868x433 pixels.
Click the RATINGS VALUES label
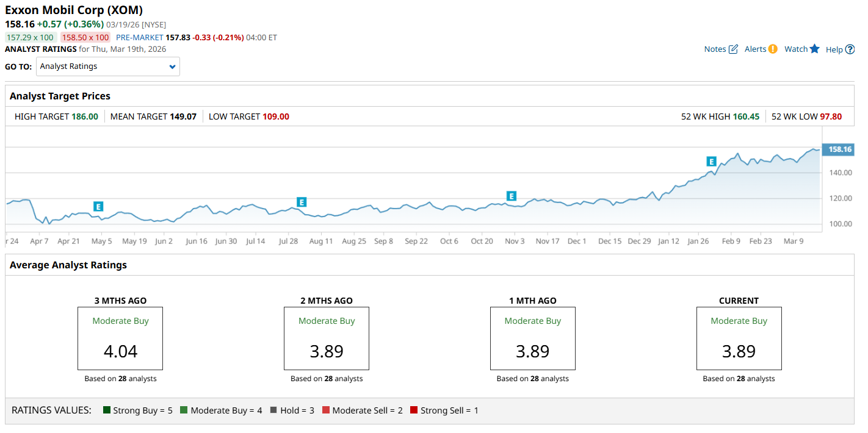pyautogui.click(x=52, y=410)
